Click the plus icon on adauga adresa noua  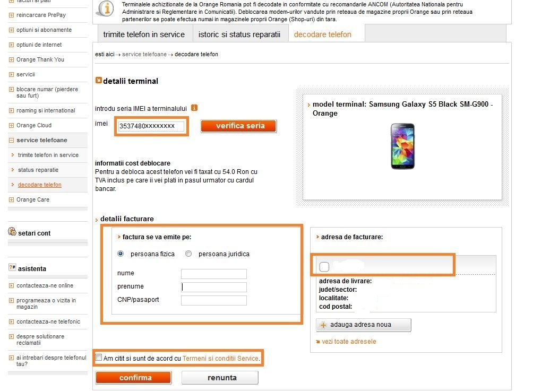323,325
